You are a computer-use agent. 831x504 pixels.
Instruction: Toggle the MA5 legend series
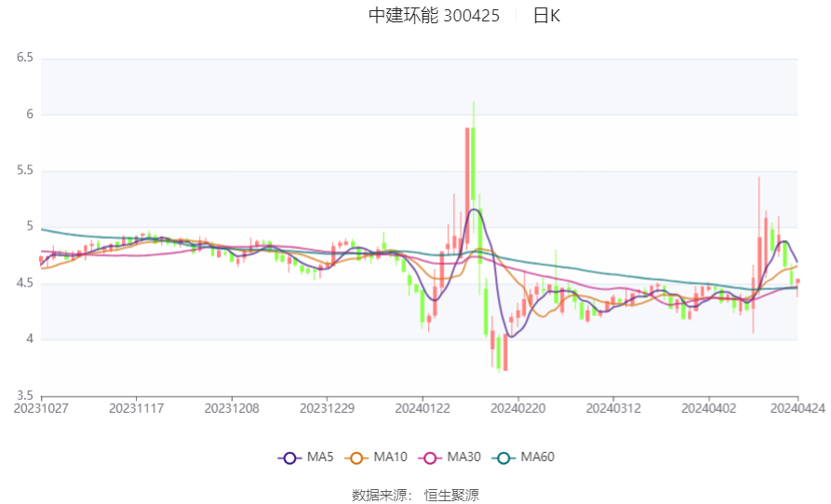(x=306, y=458)
